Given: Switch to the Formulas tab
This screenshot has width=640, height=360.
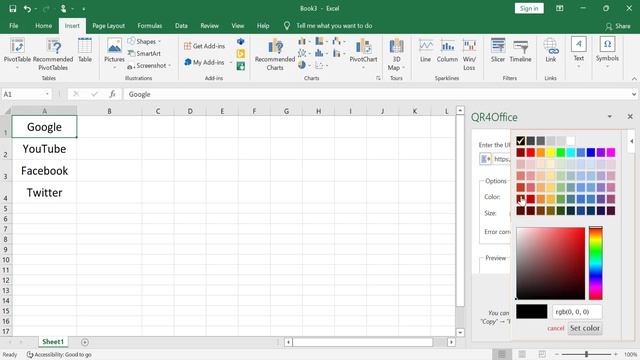Looking at the screenshot, I should (149, 26).
